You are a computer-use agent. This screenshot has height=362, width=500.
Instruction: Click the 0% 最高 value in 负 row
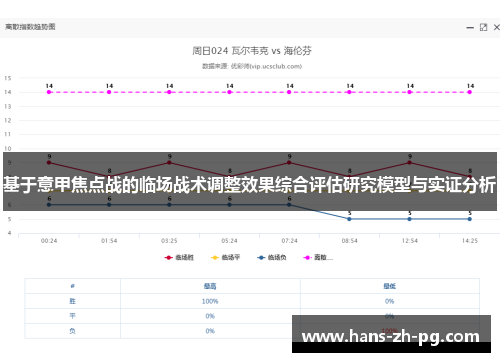(210, 331)
